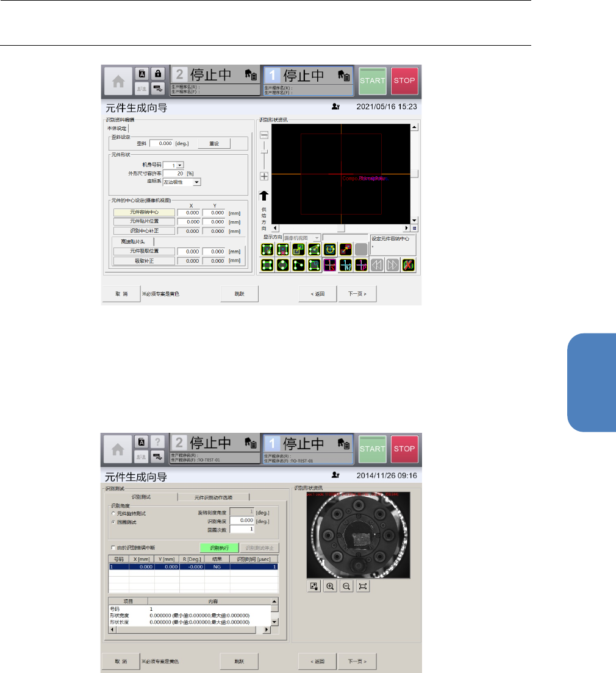Zoom out with the minus button beside shape view
This screenshot has height=673, width=616.
click(x=264, y=135)
